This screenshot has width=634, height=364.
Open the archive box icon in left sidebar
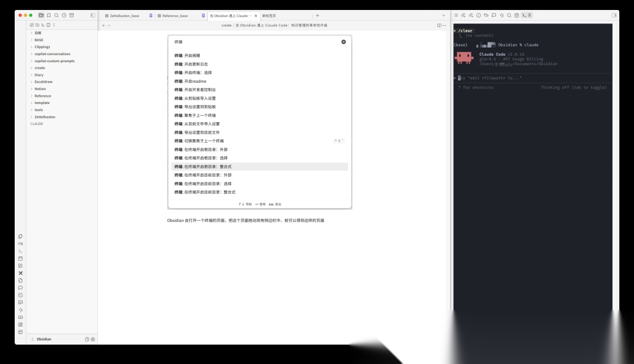(72, 15)
